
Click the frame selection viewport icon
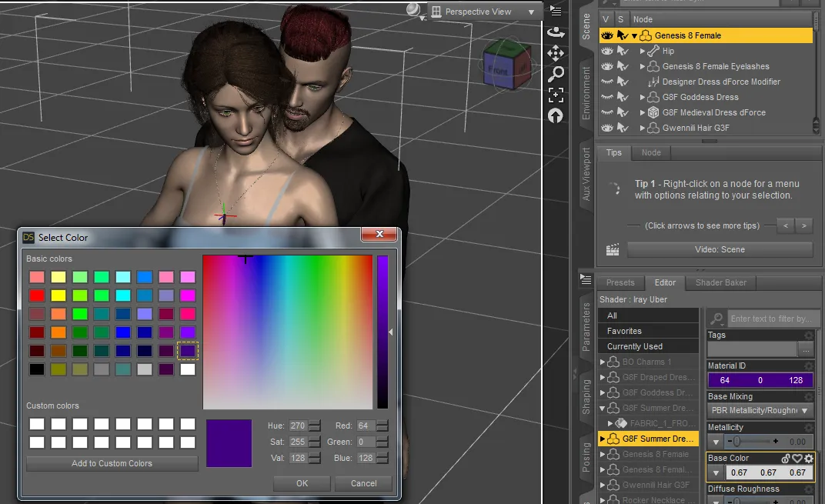tap(555, 95)
